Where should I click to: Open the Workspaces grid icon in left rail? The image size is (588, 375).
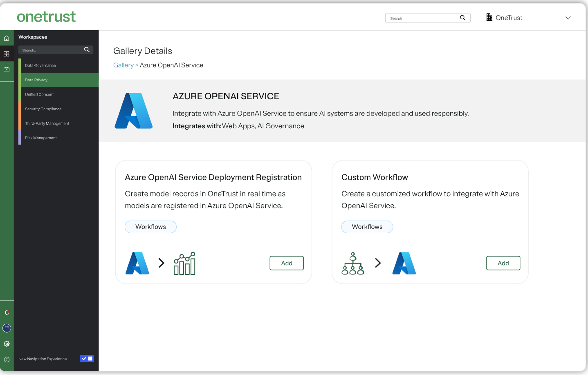click(7, 54)
